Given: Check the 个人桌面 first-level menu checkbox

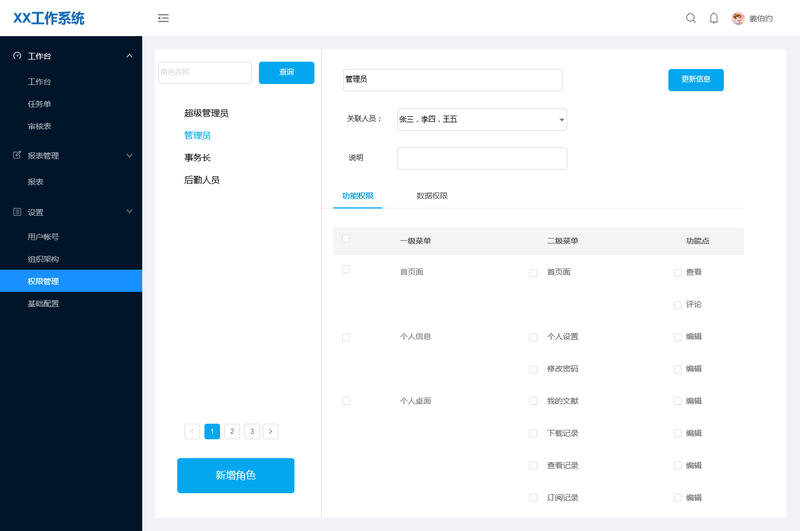Looking at the screenshot, I should 346,401.
